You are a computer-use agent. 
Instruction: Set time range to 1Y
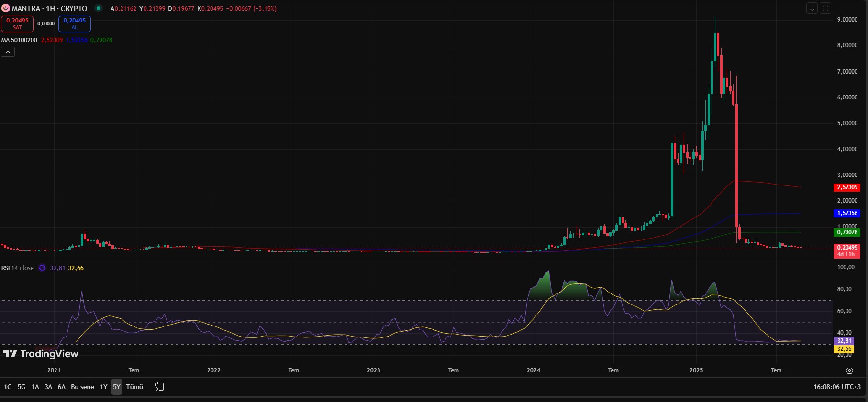coord(104,387)
